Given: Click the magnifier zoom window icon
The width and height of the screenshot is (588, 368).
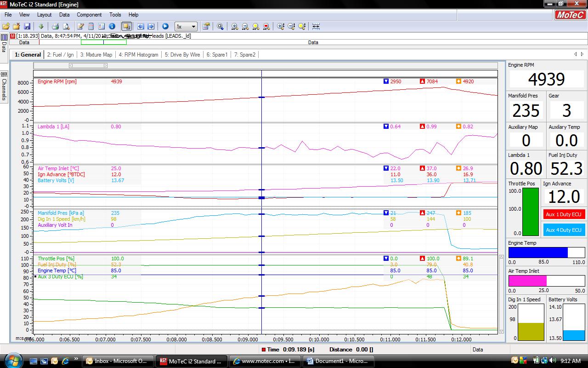Looking at the screenshot, I should click(220, 27).
